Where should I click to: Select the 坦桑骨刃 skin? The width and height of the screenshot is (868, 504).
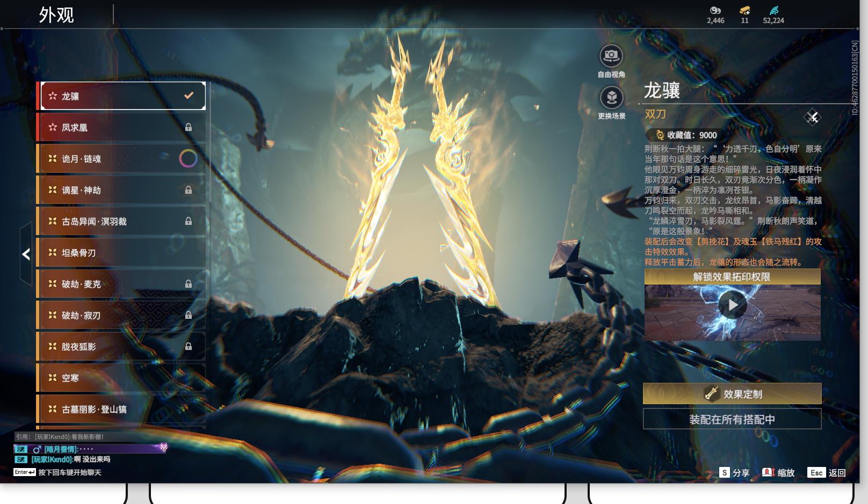pyautogui.click(x=121, y=253)
